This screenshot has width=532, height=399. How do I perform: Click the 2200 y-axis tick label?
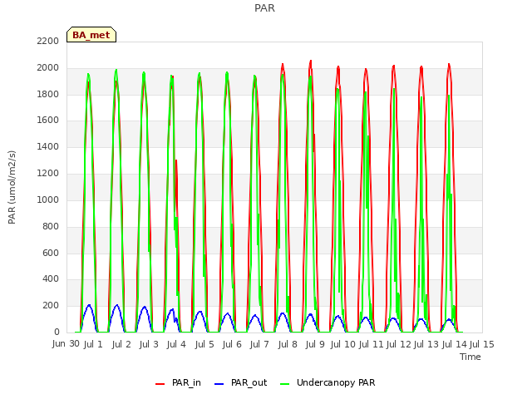tap(48, 41)
